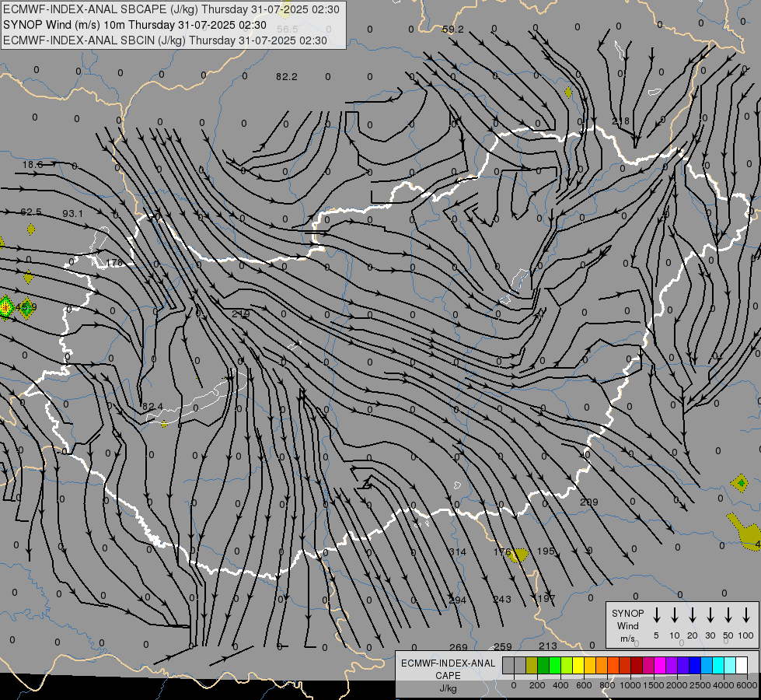Click the 209 value on the map
Viewport: 761px width, 700px height.
588,502
